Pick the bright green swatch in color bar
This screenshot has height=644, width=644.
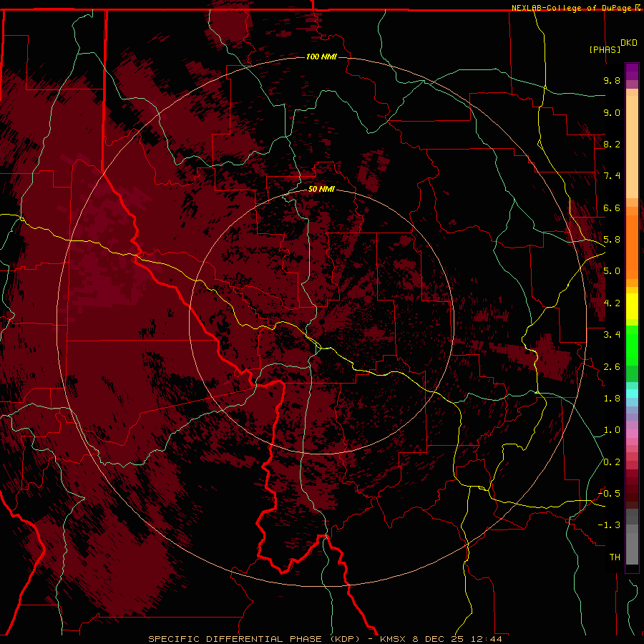[632, 346]
